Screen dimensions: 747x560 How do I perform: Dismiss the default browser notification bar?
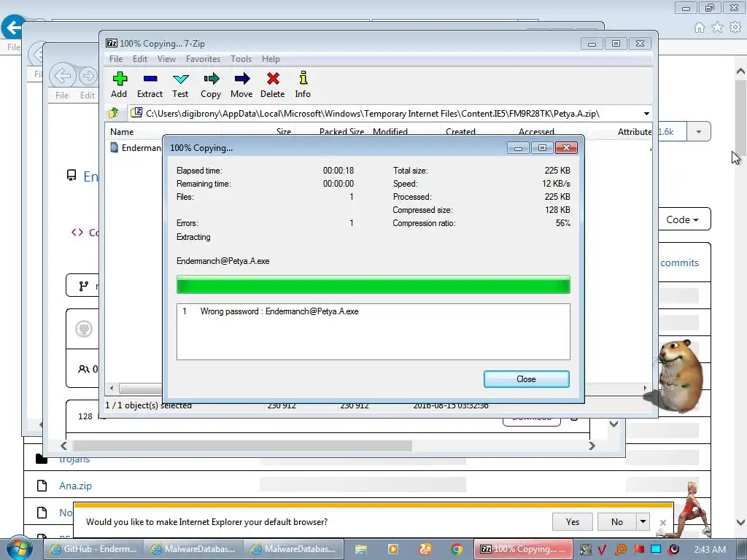pyautogui.click(x=662, y=522)
